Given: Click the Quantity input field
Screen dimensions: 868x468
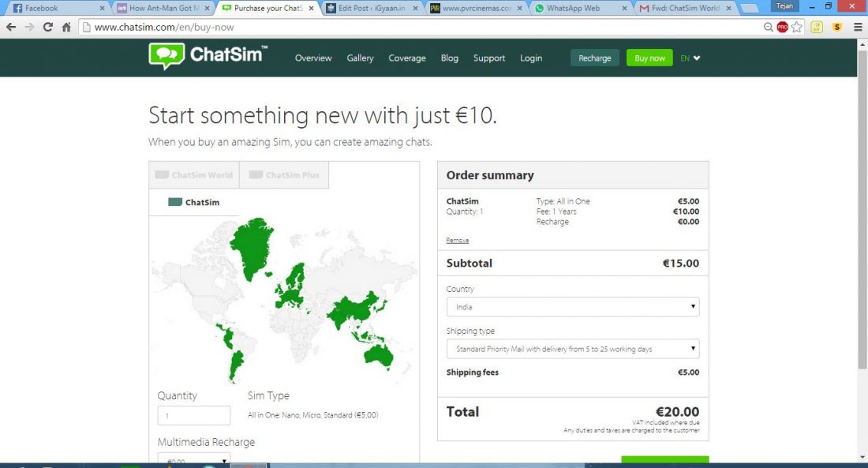Looking at the screenshot, I should [x=194, y=416].
